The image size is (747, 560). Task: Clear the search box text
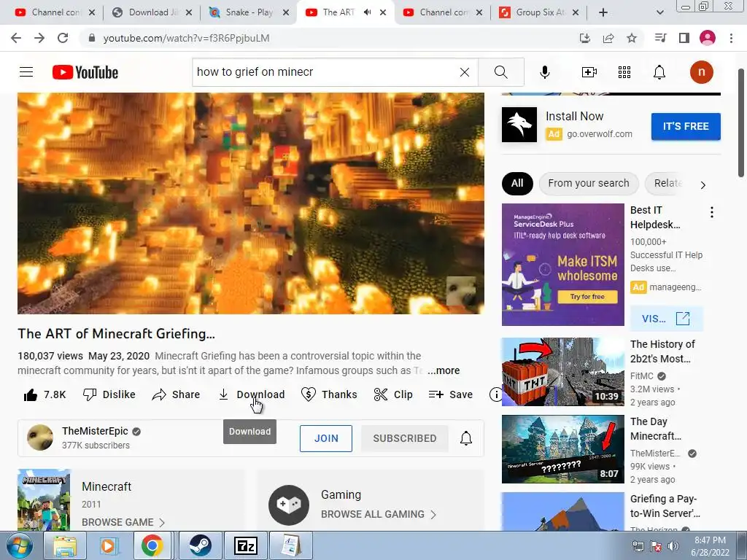click(x=465, y=72)
